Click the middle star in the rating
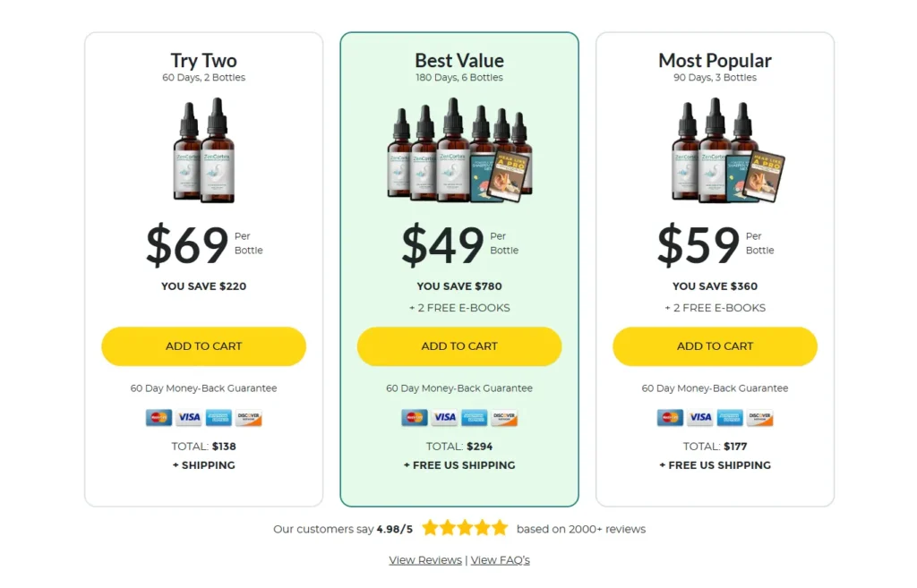The width and height of the screenshot is (917, 588). point(465,528)
